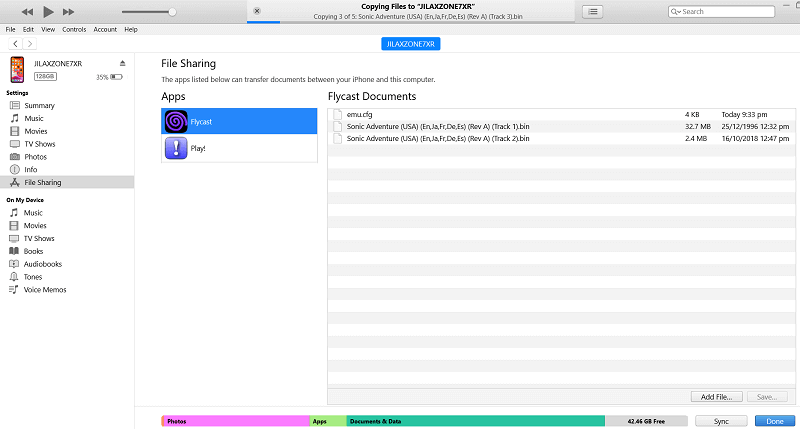Click the Photos storage segment

(x=236, y=421)
